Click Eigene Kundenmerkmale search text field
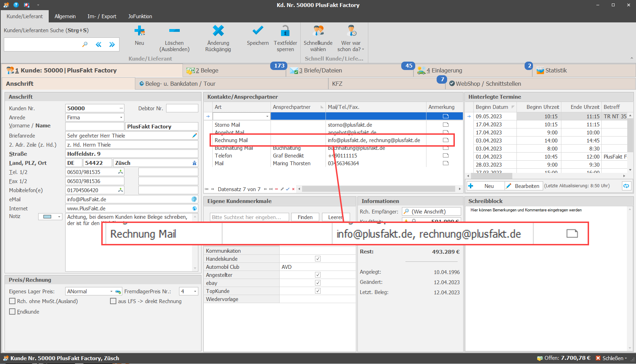 [x=249, y=217]
